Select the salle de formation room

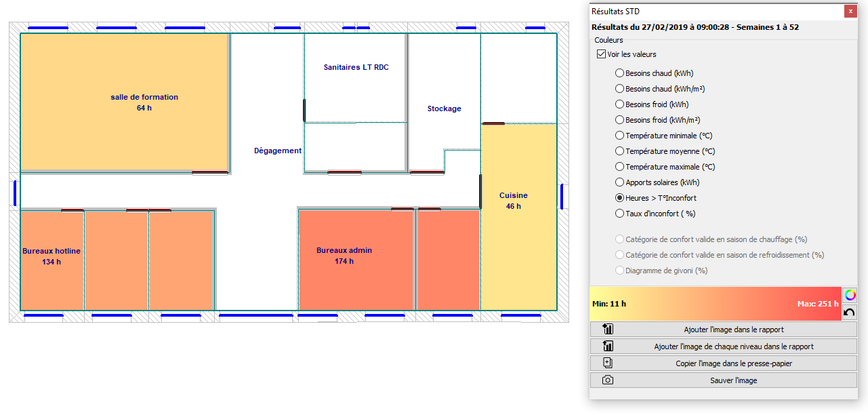[x=125, y=102]
